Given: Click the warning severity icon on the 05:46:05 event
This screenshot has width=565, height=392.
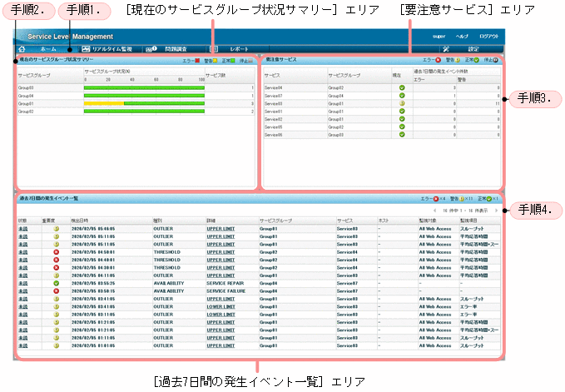Looking at the screenshot, I should (57, 229).
